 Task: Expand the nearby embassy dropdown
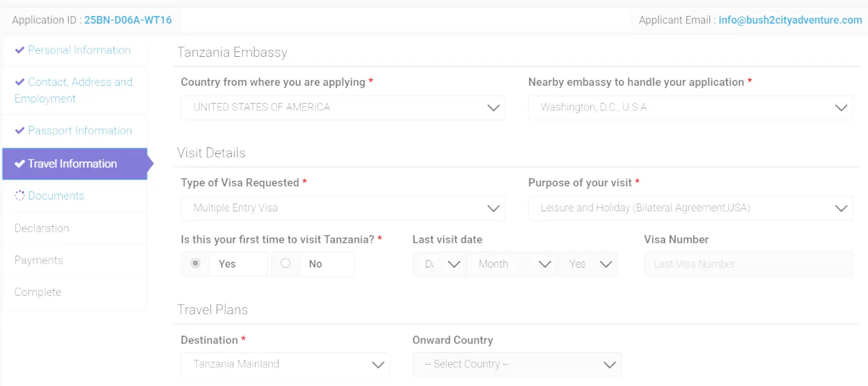[x=690, y=107]
